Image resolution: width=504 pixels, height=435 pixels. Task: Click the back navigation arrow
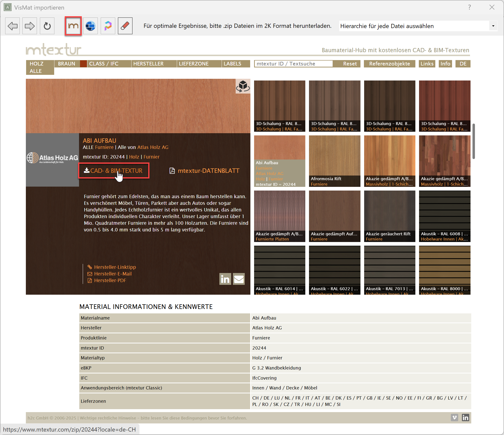point(12,26)
